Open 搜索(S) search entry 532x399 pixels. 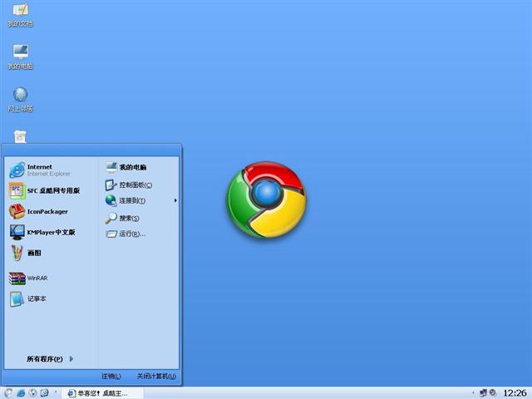(x=122, y=218)
